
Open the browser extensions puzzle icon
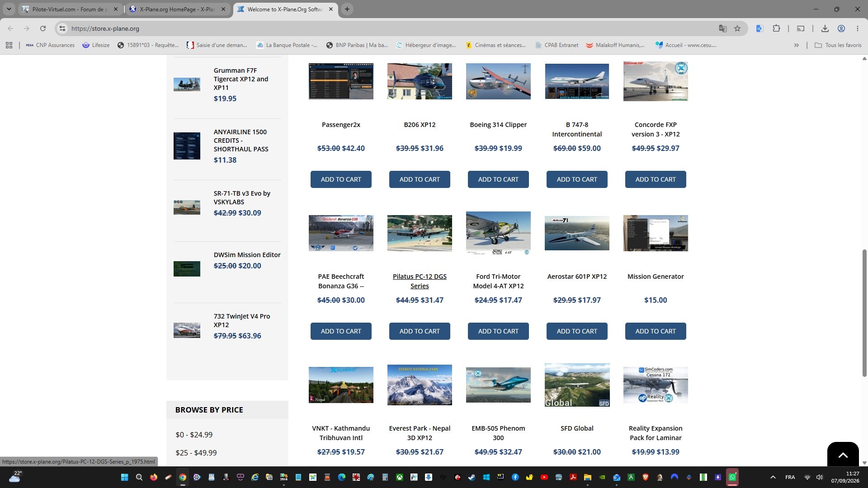click(x=776, y=28)
